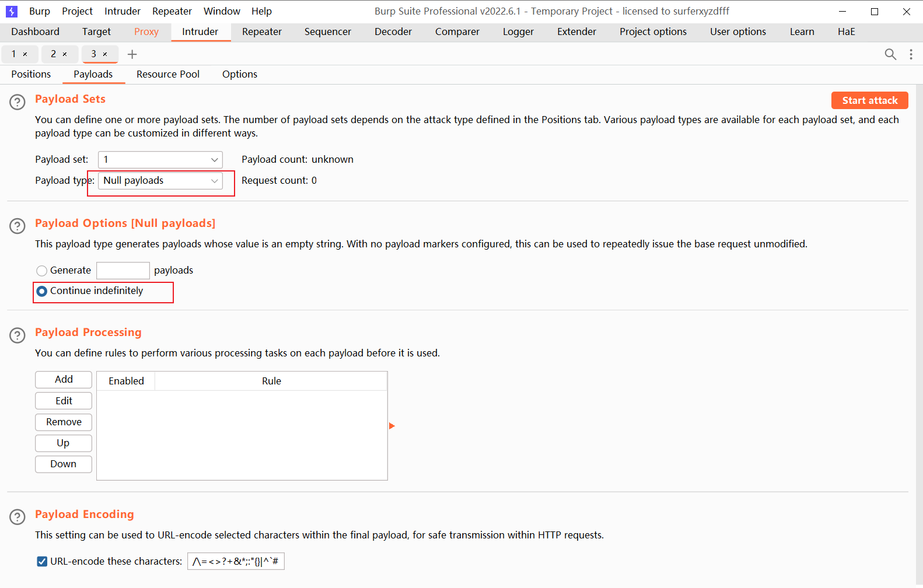Screen dimensions: 923x588
Task: Open help for Payload Processing section
Action: (x=18, y=335)
